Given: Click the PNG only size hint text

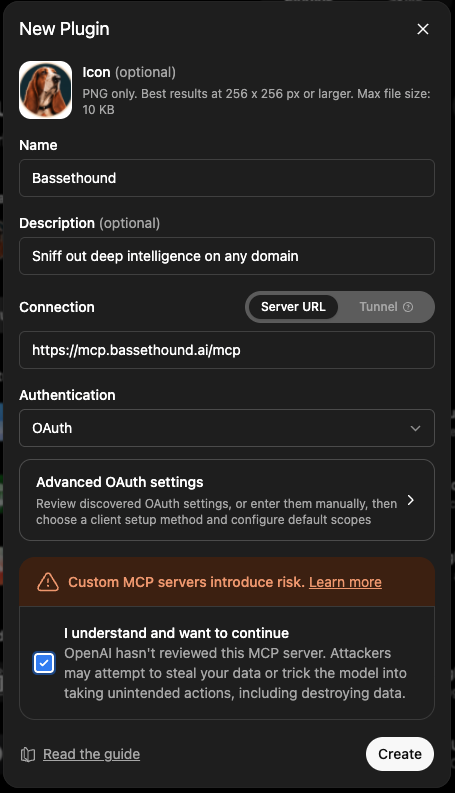Looking at the screenshot, I should [x=256, y=102].
